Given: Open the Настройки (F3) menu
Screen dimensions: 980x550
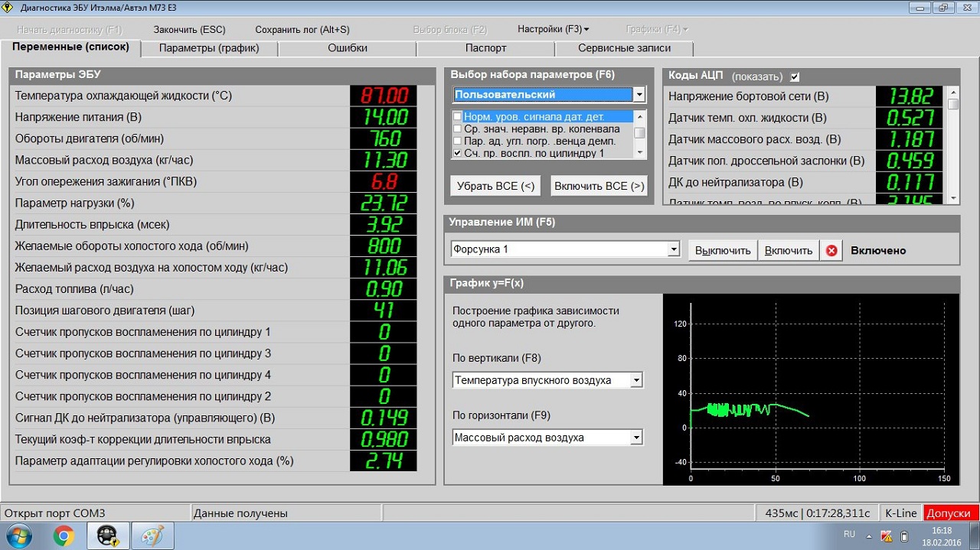Looking at the screenshot, I should (x=553, y=30).
